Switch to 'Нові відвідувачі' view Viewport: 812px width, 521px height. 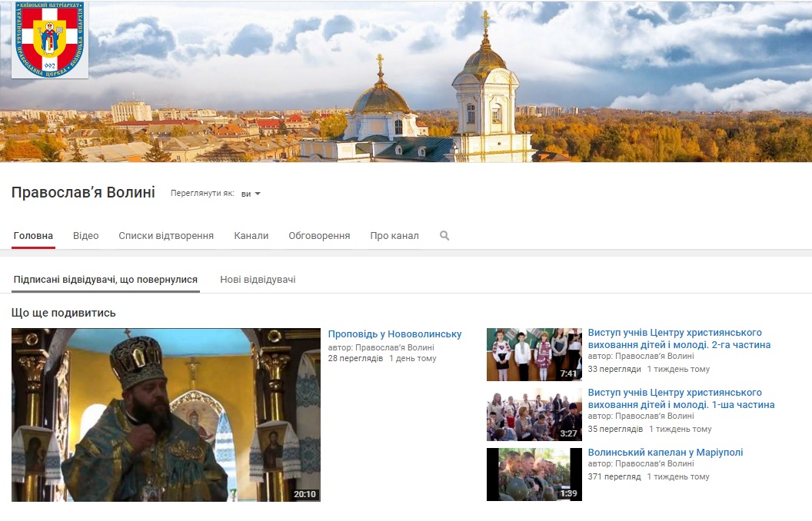pos(258,280)
